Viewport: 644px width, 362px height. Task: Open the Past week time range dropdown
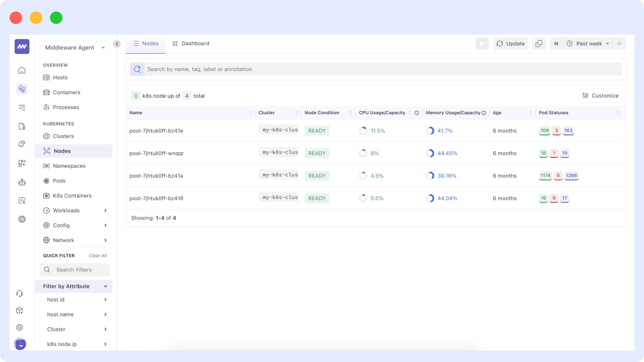(587, 43)
